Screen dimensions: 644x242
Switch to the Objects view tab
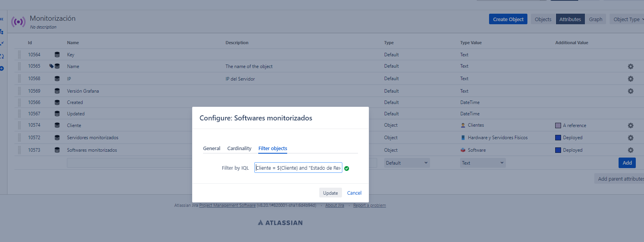[543, 19]
